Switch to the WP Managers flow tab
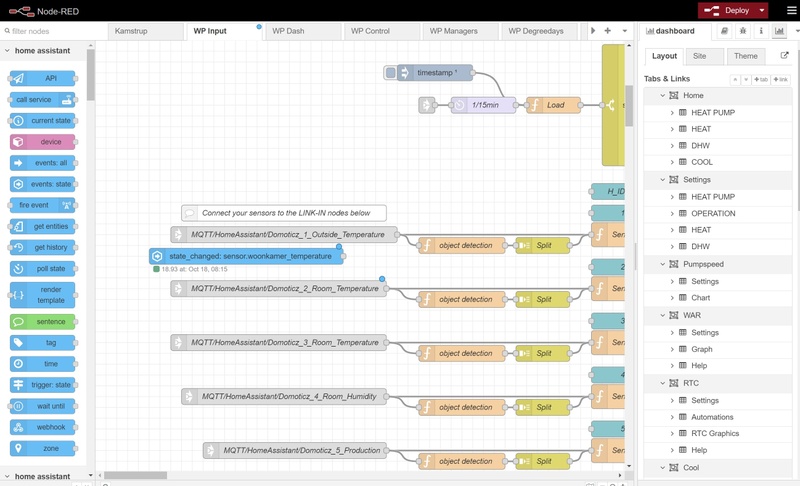 (x=460, y=31)
